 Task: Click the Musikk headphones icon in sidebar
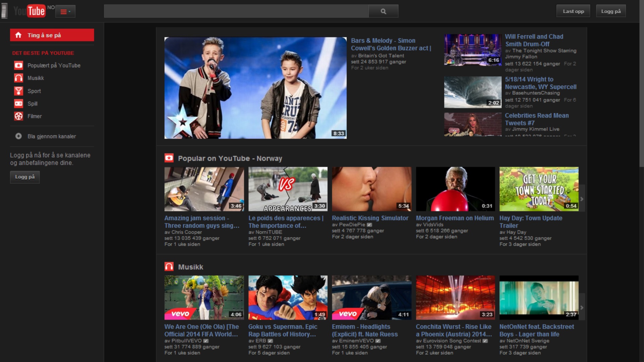pos(18,78)
